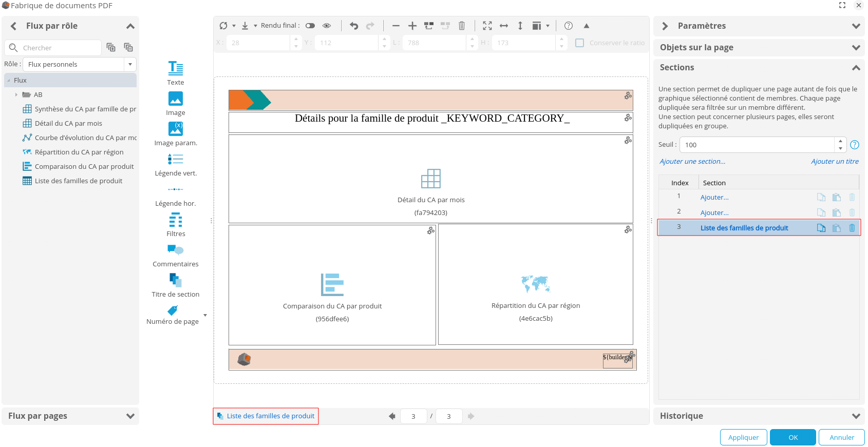The height and width of the screenshot is (447, 868).
Task: Click the Appliquer button
Action: (x=743, y=437)
